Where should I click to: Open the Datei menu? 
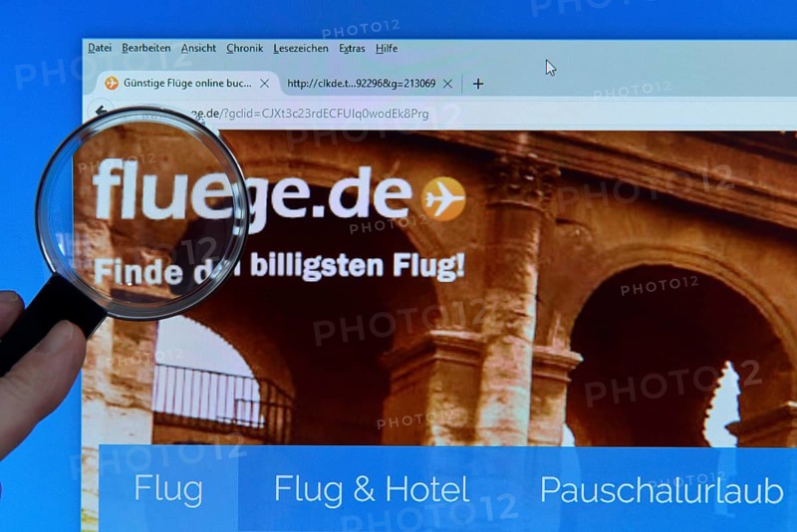[x=99, y=48]
